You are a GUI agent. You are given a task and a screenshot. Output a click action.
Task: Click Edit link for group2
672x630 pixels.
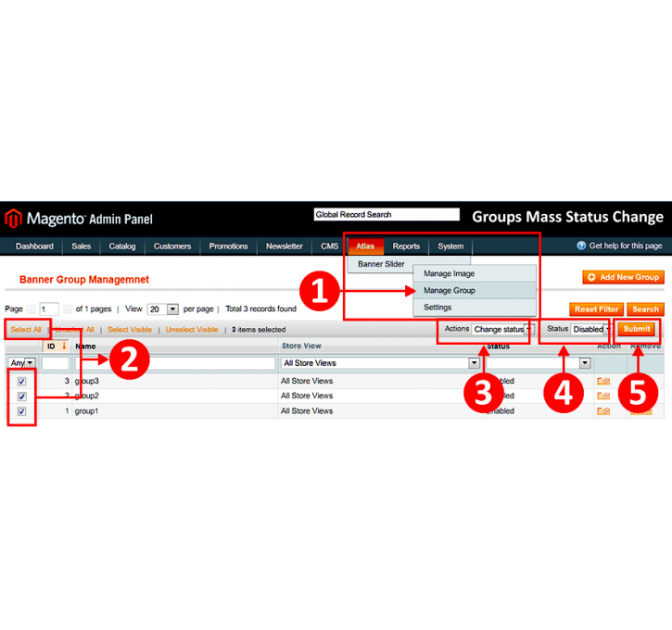click(x=603, y=396)
